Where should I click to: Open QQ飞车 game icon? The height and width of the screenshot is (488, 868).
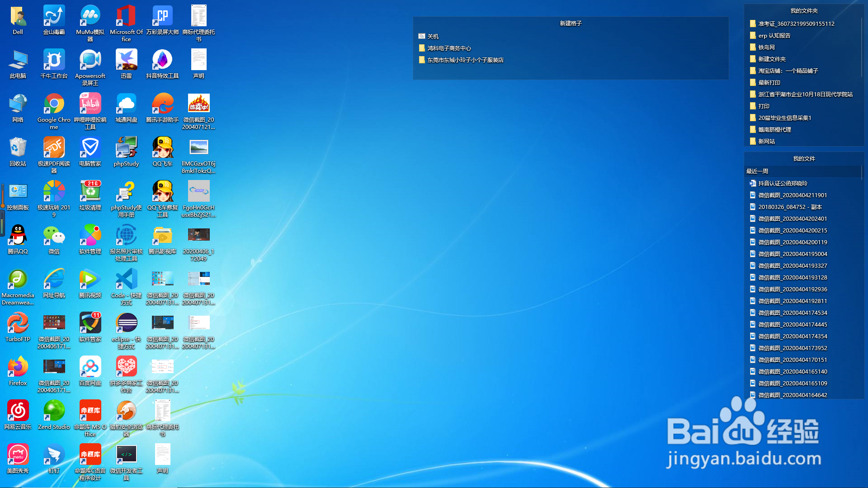162,148
